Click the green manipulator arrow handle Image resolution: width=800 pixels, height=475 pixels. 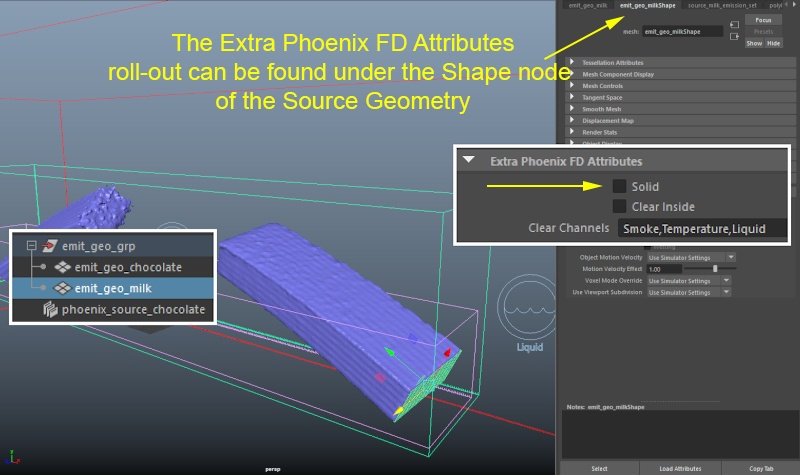click(389, 351)
